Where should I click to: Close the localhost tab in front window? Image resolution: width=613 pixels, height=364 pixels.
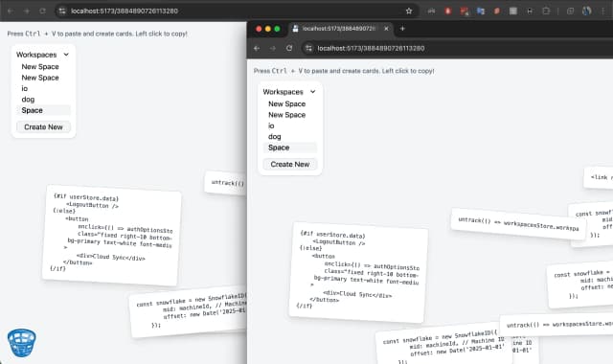386,29
